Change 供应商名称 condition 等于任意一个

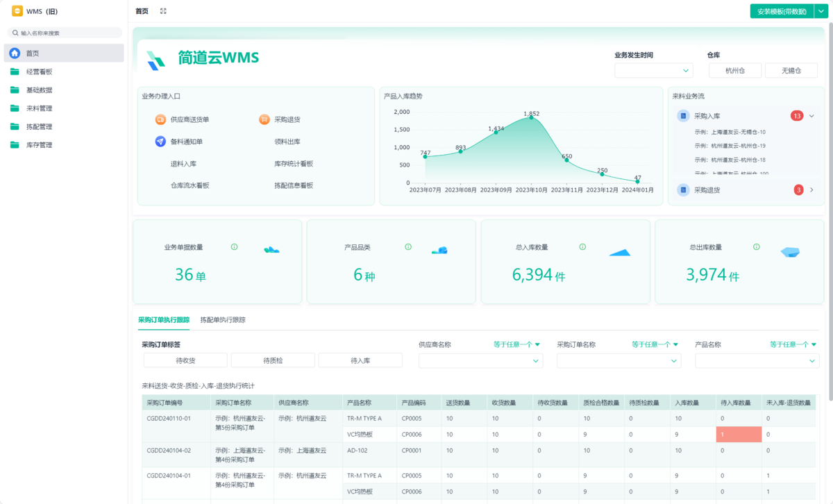pos(516,344)
